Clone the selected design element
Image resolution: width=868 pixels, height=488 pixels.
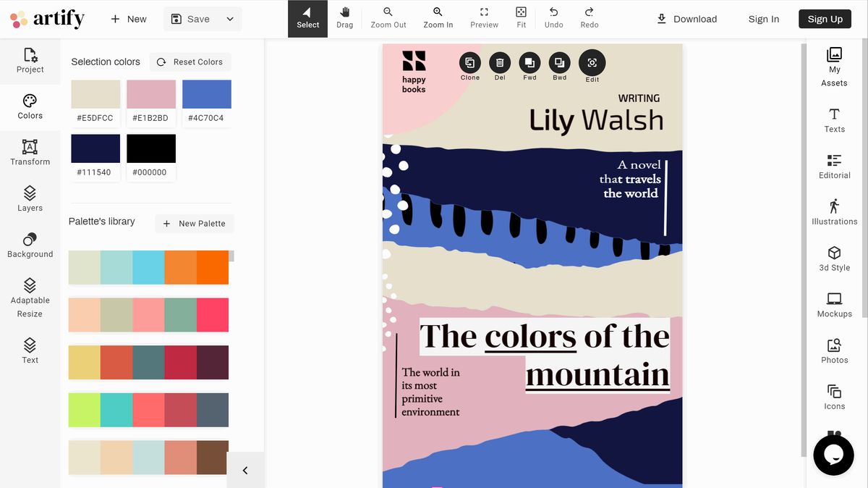(x=469, y=63)
